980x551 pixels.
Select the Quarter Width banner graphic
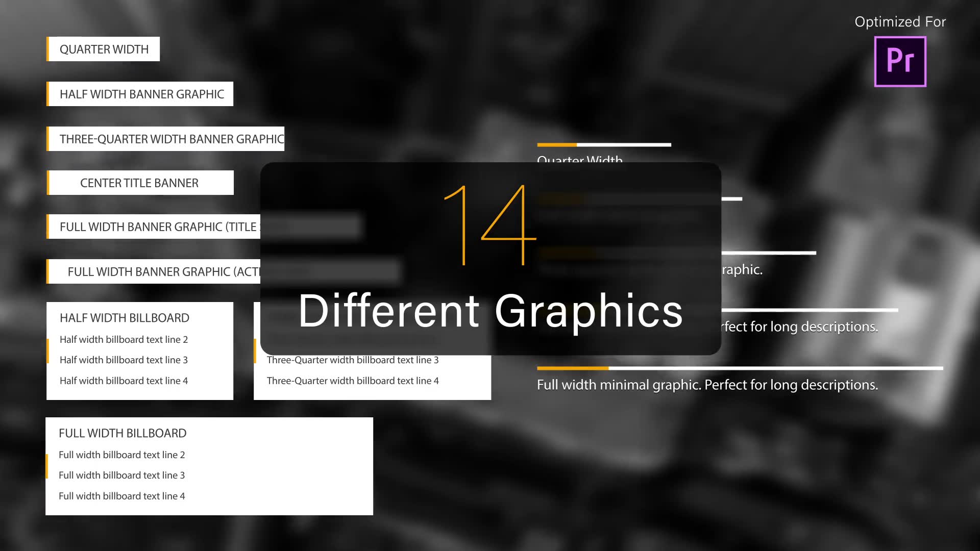point(104,48)
